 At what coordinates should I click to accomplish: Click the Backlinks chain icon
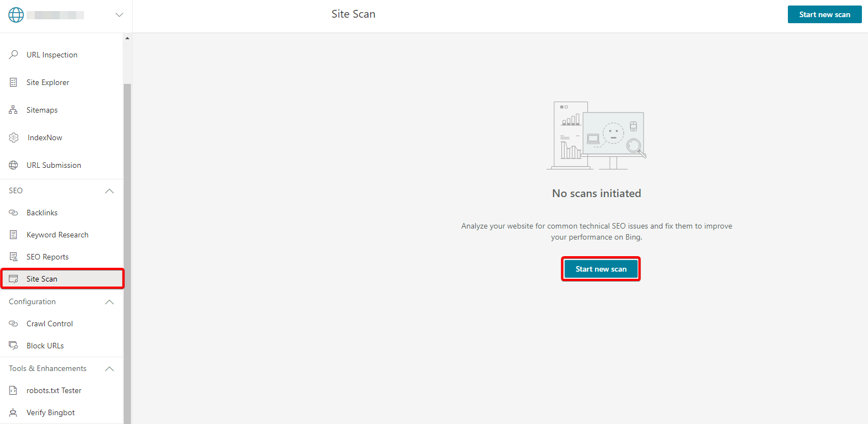click(14, 213)
